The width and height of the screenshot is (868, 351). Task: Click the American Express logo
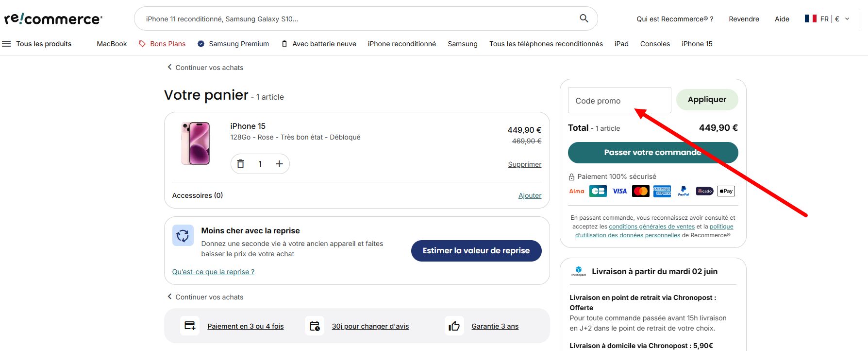[x=662, y=191]
